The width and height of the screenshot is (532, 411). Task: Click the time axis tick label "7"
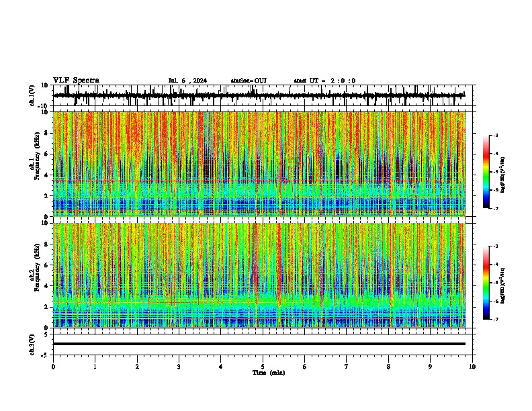coord(347,367)
